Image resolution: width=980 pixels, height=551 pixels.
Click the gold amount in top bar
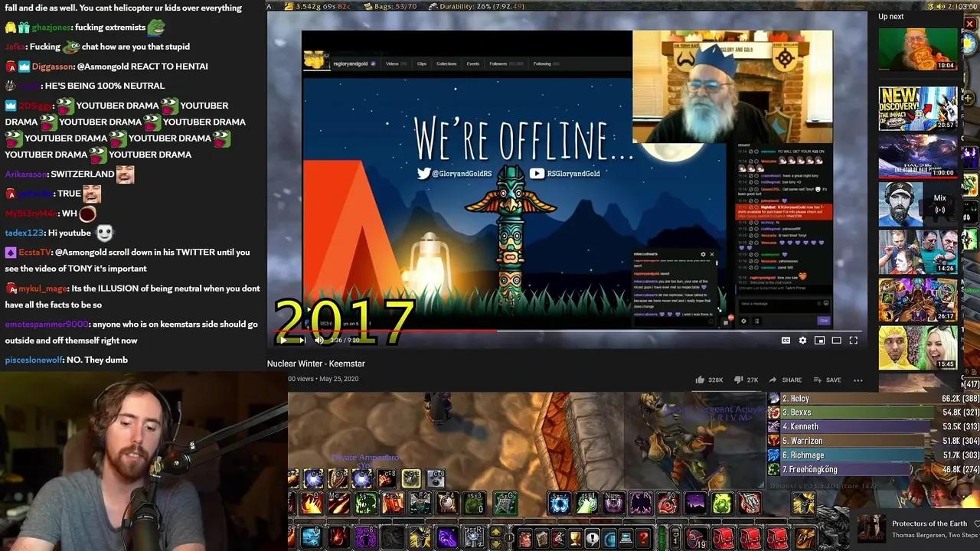coord(317,6)
